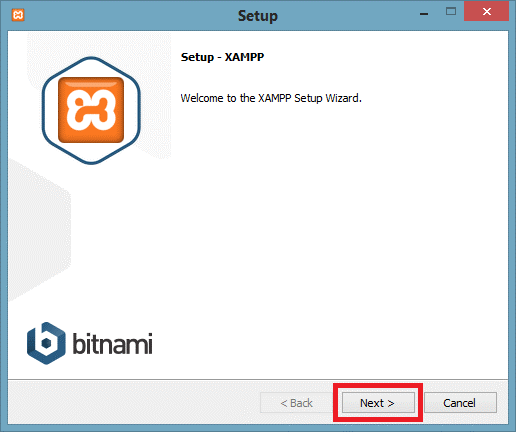Click the disabled < Back button
The width and height of the screenshot is (516, 432).
296,403
